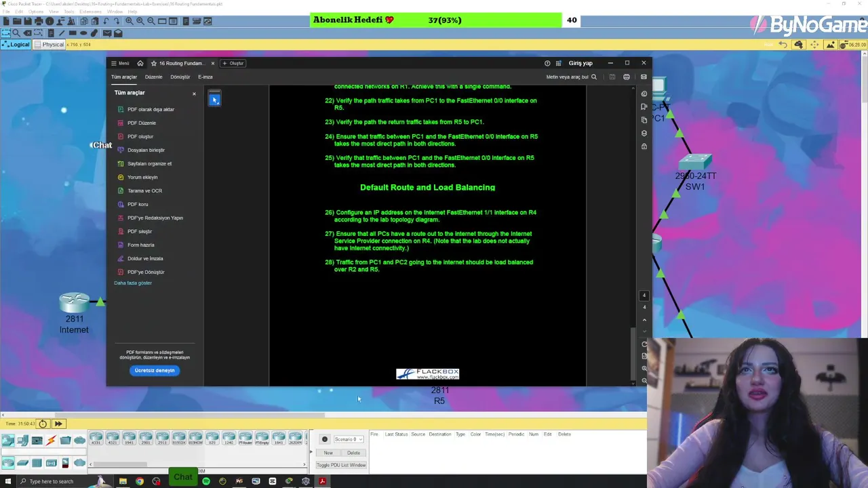This screenshot has height=488, width=868.
Task: Click Giriş yap sign-in button
Action: pyautogui.click(x=580, y=63)
